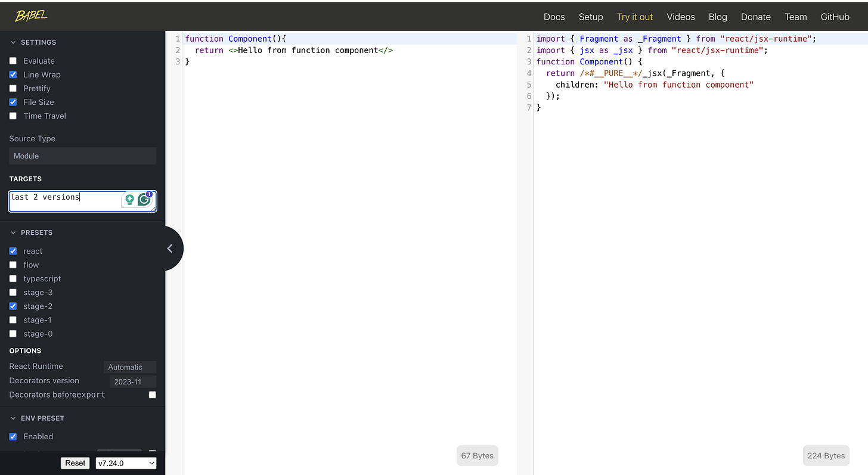Open the Blog page
868x475 pixels.
718,17
